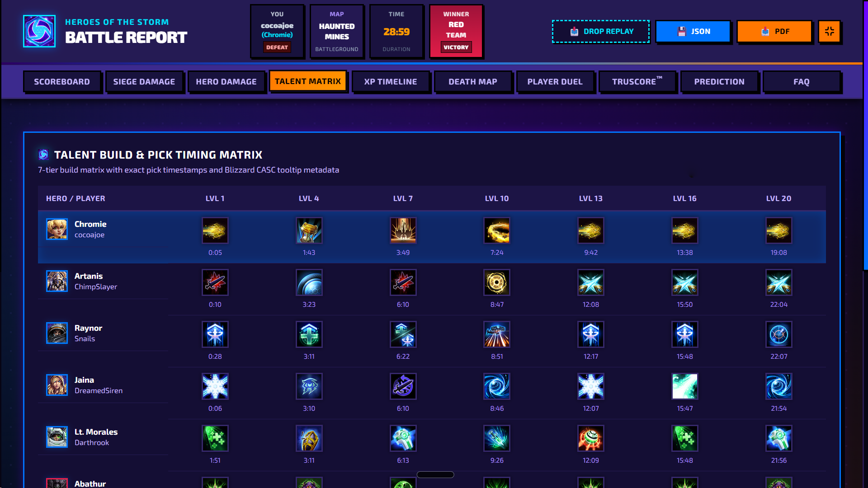
Task: Click the collapse fullscreen icon button
Action: pos(829,31)
